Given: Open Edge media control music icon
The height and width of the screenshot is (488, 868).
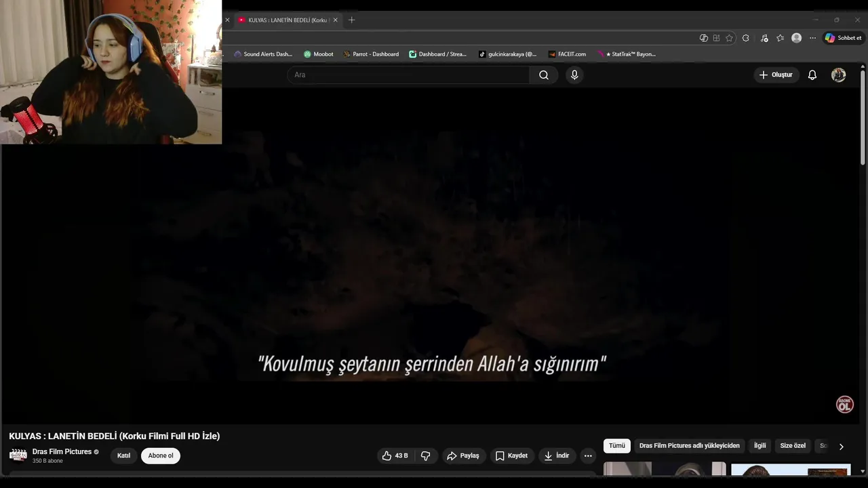Looking at the screenshot, I should [x=764, y=38].
